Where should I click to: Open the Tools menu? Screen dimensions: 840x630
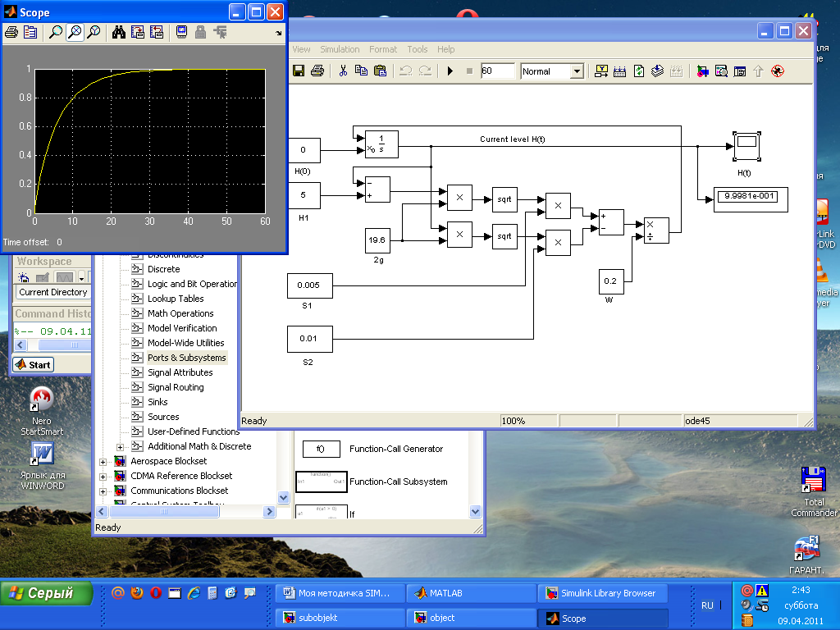pyautogui.click(x=418, y=49)
